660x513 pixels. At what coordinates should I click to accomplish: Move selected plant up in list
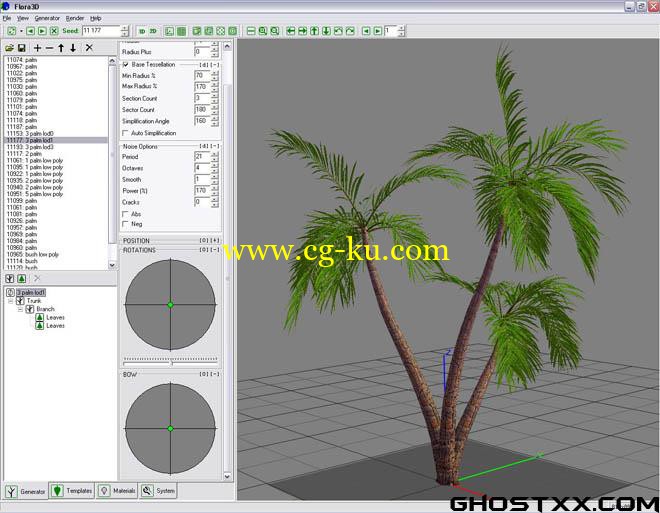click(x=61, y=48)
